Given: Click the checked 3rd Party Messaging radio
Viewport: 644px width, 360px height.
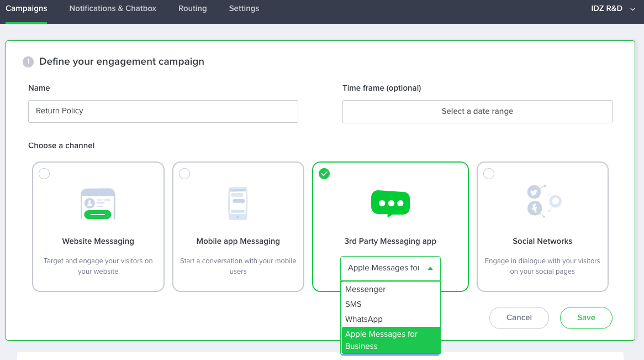Looking at the screenshot, I should pyautogui.click(x=324, y=174).
